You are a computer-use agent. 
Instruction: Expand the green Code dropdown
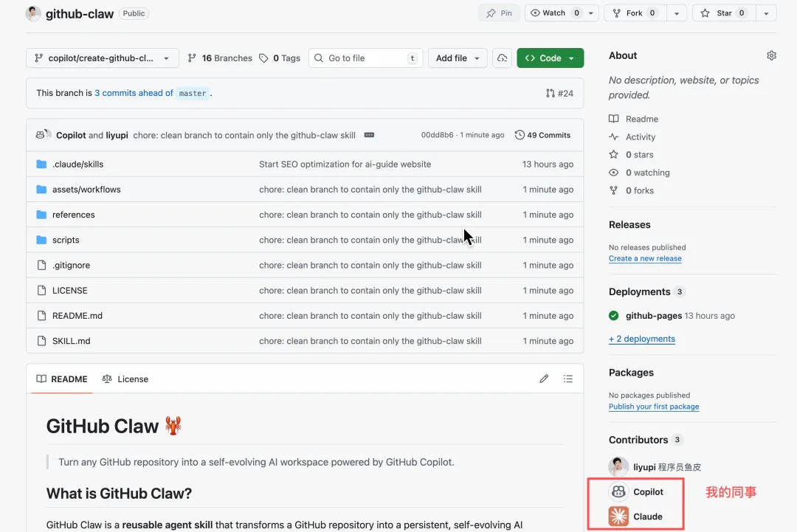pos(550,58)
